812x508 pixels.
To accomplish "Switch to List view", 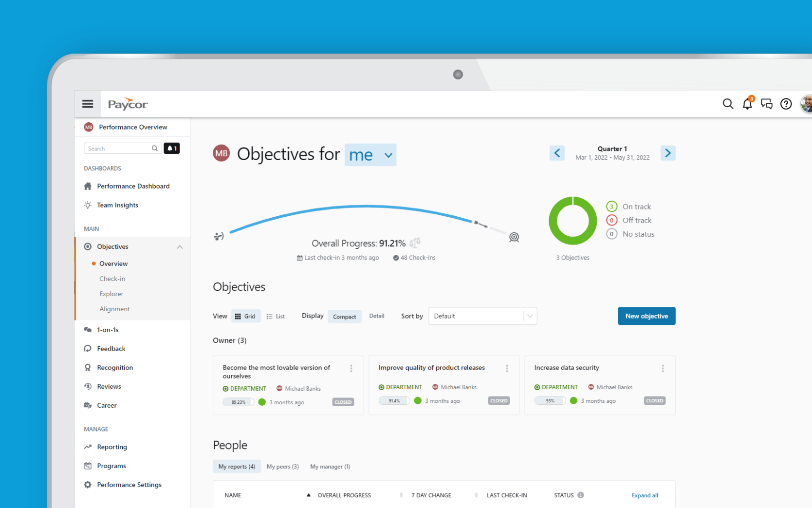I will [x=276, y=316].
